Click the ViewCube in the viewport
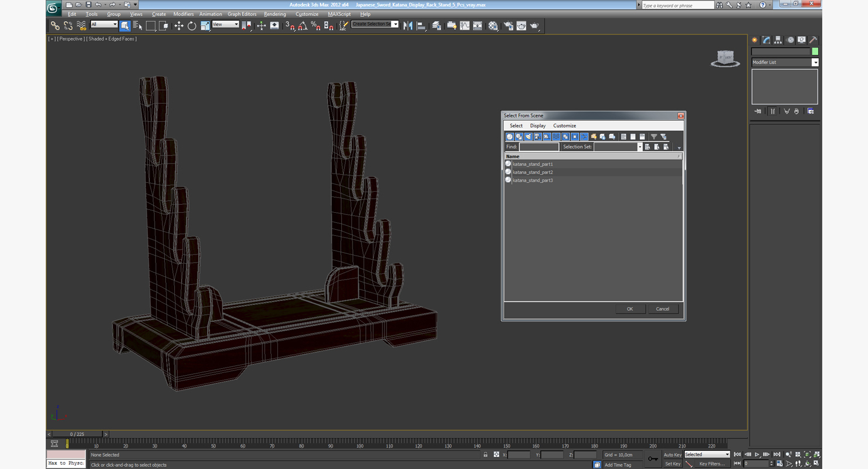868x469 pixels. coord(725,58)
